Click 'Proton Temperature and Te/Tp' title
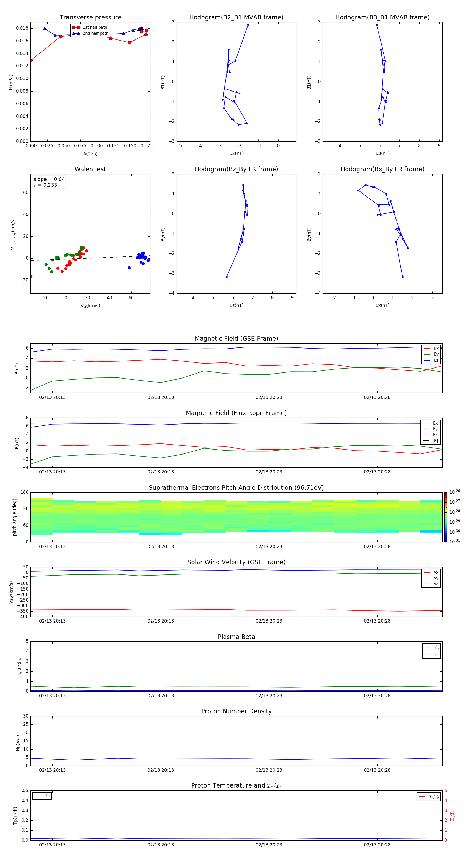The height and width of the screenshot is (868, 473). pyautogui.click(x=236, y=786)
